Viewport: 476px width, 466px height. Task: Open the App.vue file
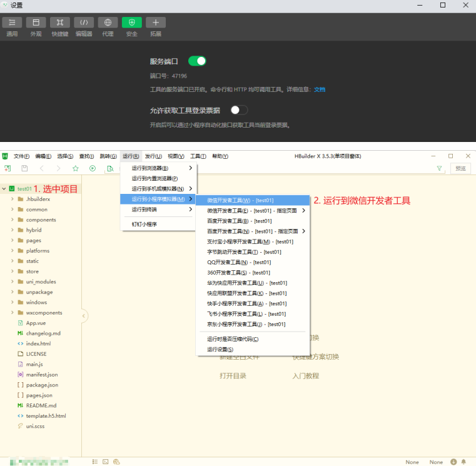(36, 323)
